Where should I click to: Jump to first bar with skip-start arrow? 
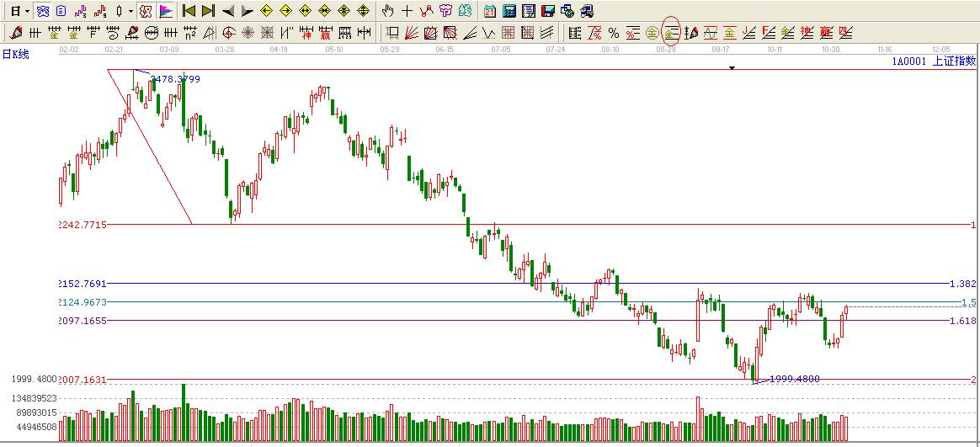[189, 11]
